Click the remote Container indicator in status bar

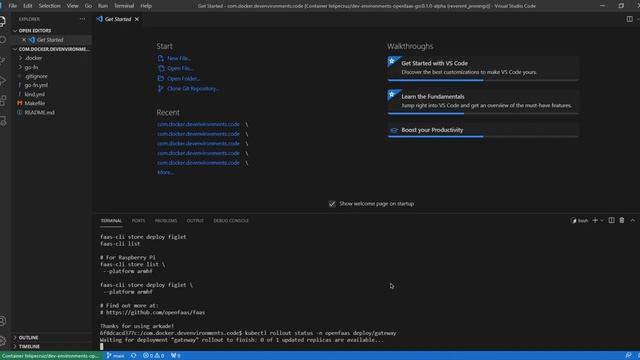50,356
